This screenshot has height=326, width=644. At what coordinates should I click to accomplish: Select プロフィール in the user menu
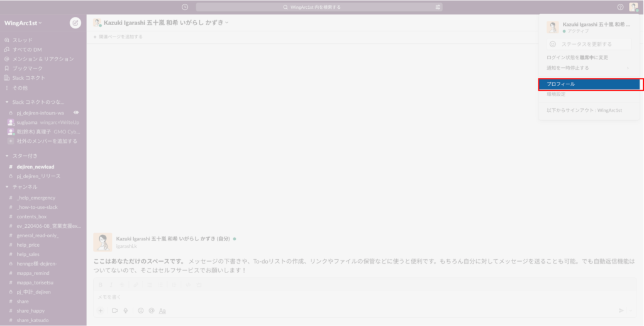[x=589, y=84]
